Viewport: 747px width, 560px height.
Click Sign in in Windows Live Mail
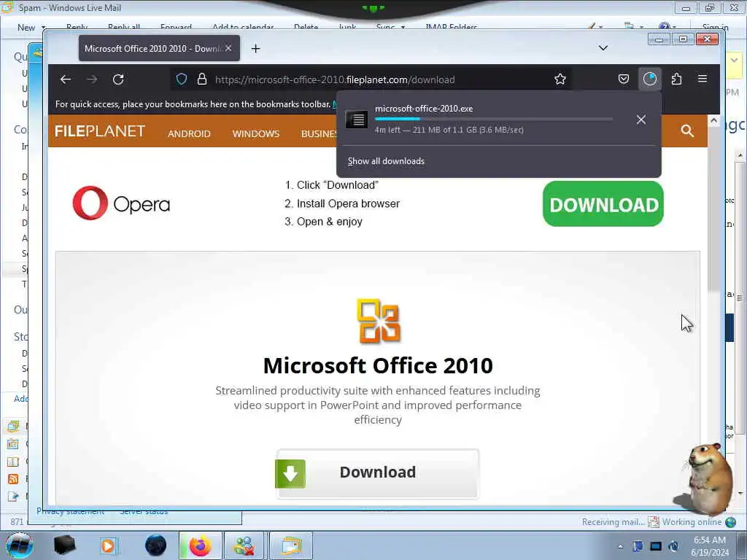[715, 28]
